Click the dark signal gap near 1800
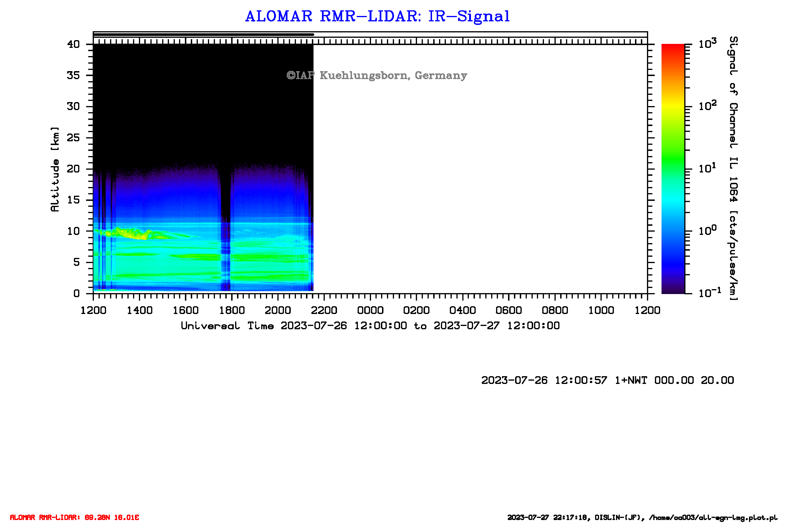 (226, 197)
